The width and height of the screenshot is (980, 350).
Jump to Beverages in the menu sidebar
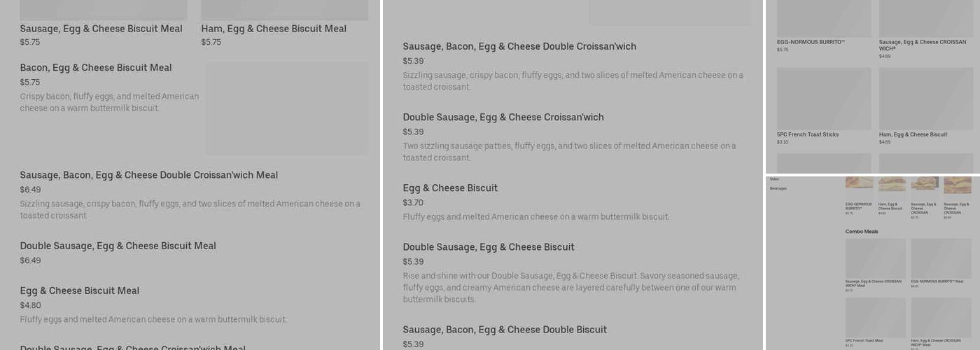pos(778,188)
